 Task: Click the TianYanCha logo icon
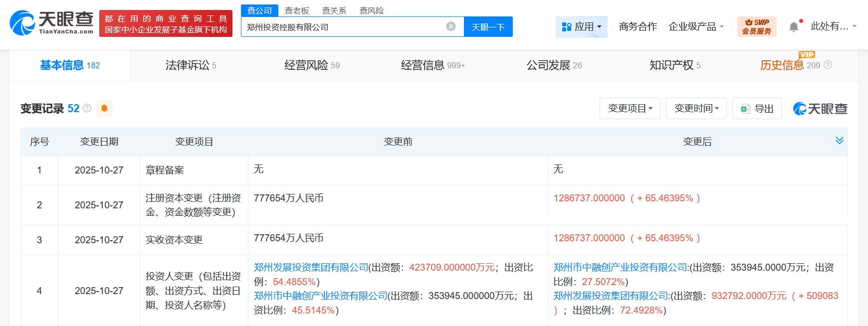click(x=22, y=23)
